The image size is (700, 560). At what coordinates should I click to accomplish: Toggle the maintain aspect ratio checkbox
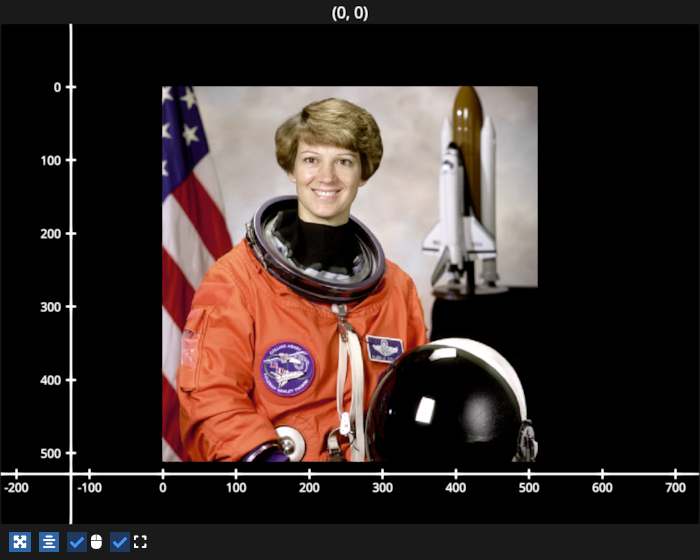119,542
